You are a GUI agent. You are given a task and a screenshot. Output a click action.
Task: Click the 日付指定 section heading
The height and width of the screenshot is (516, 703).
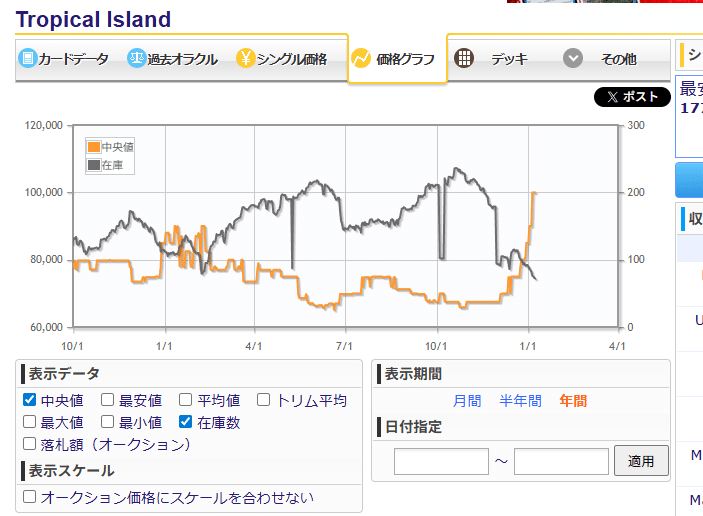point(413,427)
